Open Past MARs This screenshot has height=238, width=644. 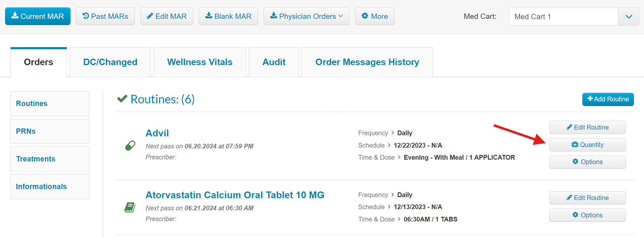pyautogui.click(x=105, y=16)
